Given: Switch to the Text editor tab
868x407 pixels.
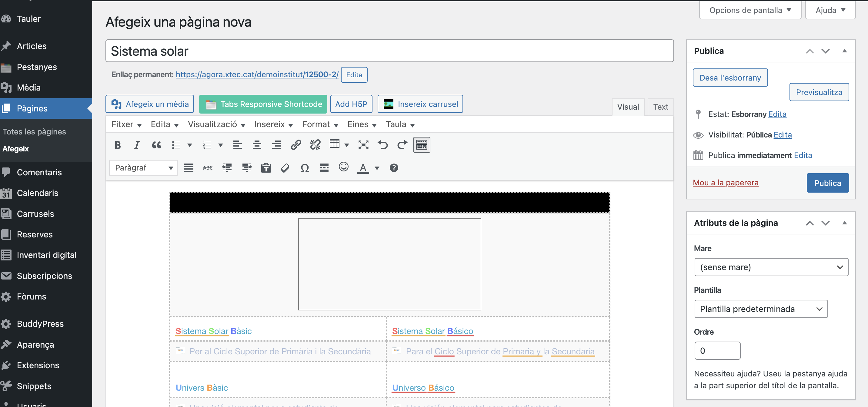Looking at the screenshot, I should coord(660,107).
